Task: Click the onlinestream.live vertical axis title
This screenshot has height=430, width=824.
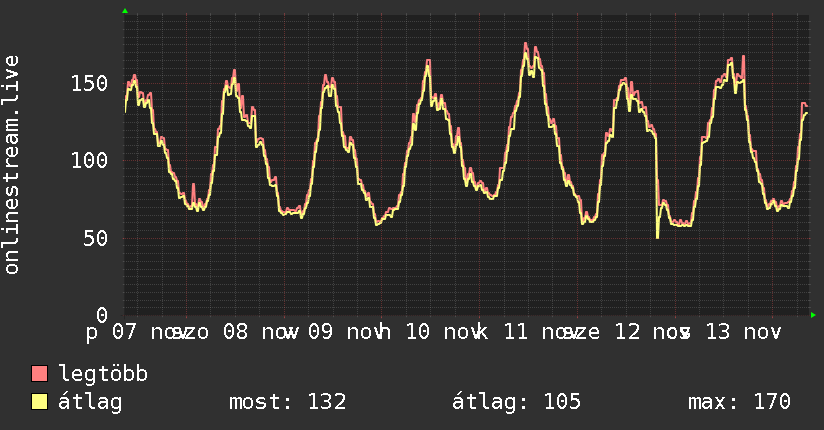Action: pos(12,164)
